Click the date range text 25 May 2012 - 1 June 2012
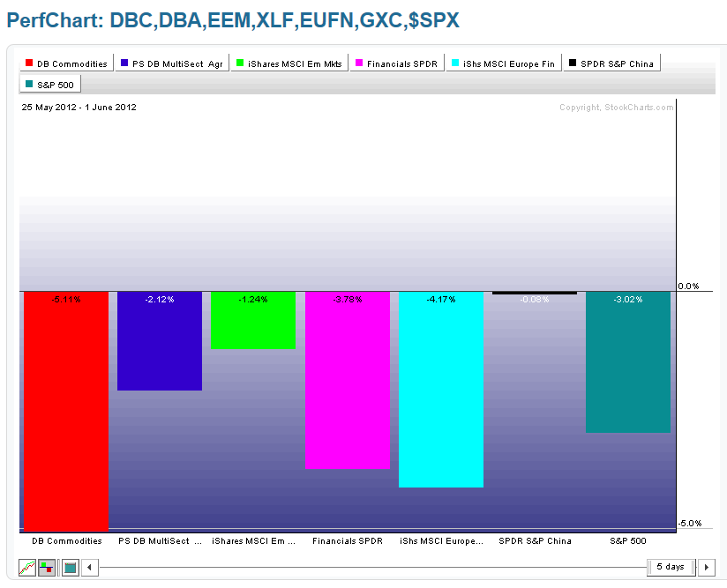 pos(79,107)
